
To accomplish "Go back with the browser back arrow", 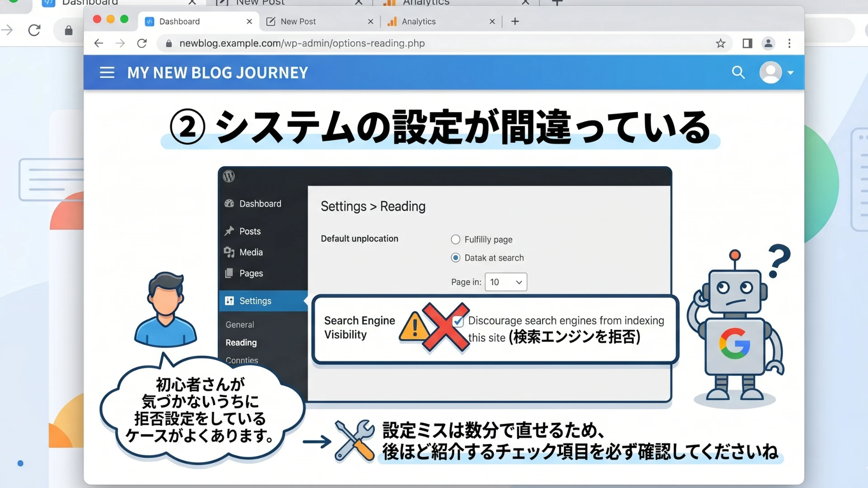I will point(99,43).
